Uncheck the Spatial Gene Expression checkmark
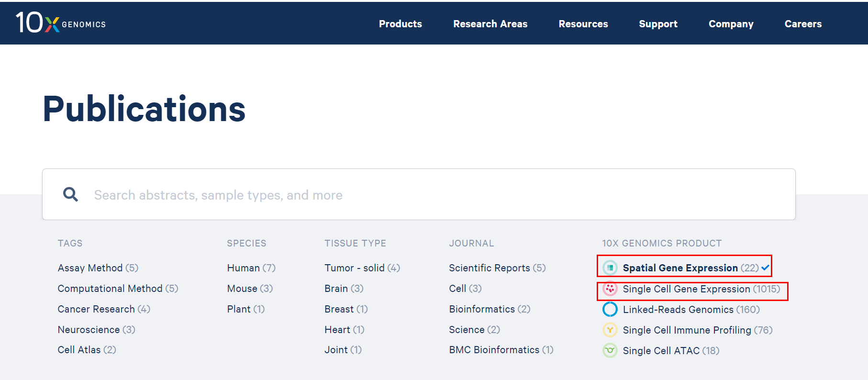Image resolution: width=868 pixels, height=380 pixels. pos(766,268)
